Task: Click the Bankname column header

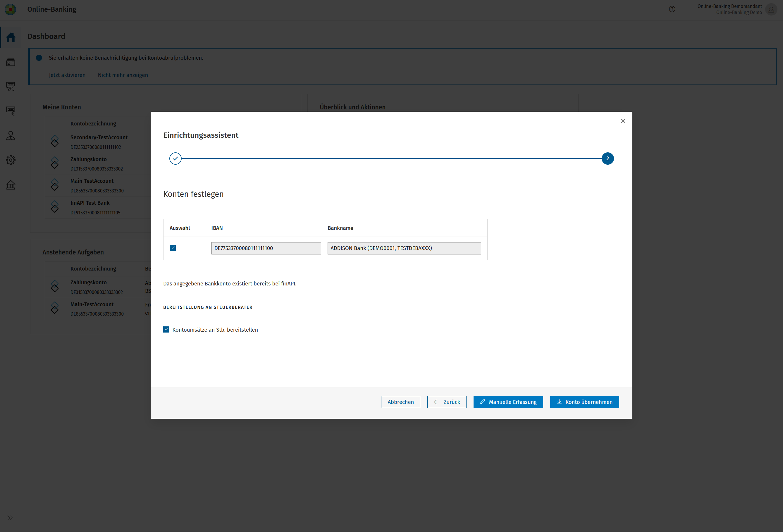Action: 340,228
